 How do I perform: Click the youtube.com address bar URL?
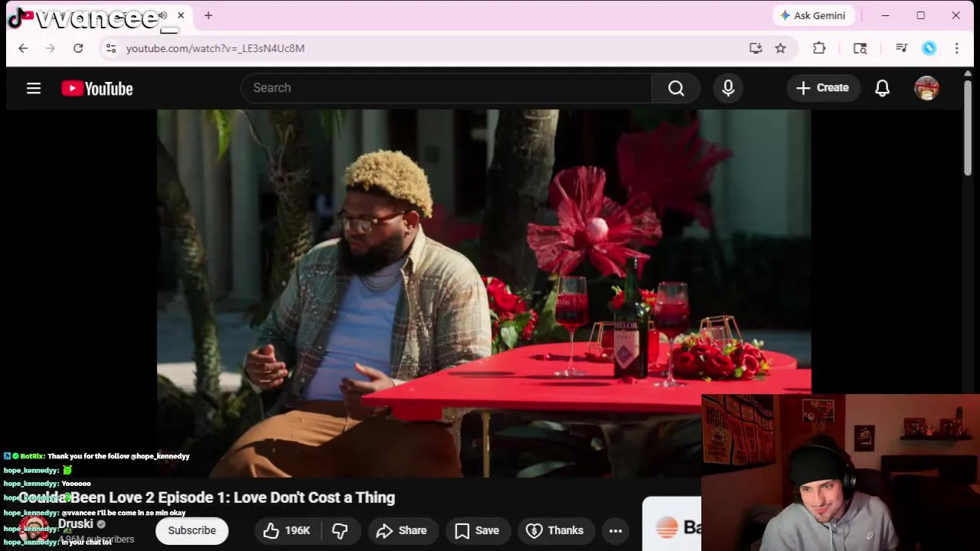point(215,48)
